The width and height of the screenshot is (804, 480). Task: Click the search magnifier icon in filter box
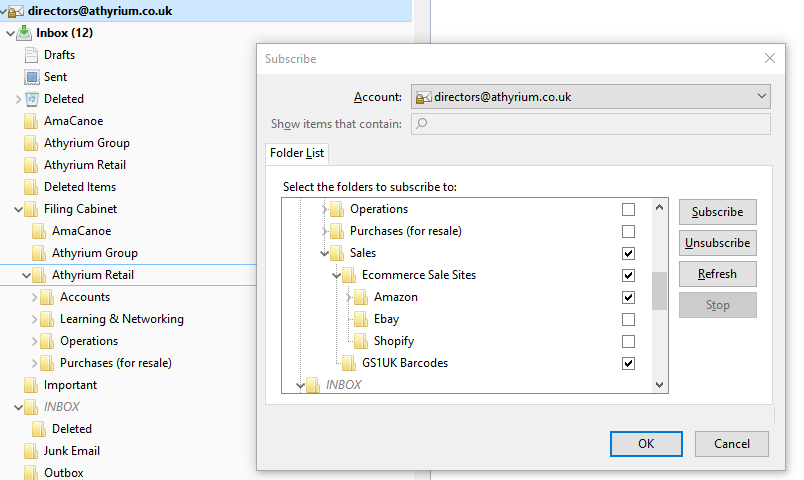click(x=421, y=124)
